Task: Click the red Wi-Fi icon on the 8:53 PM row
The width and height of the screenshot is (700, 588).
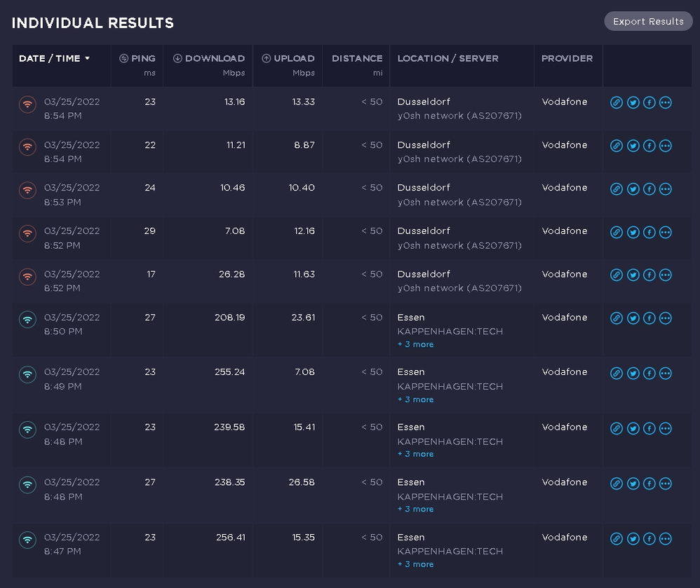Action: [x=27, y=189]
